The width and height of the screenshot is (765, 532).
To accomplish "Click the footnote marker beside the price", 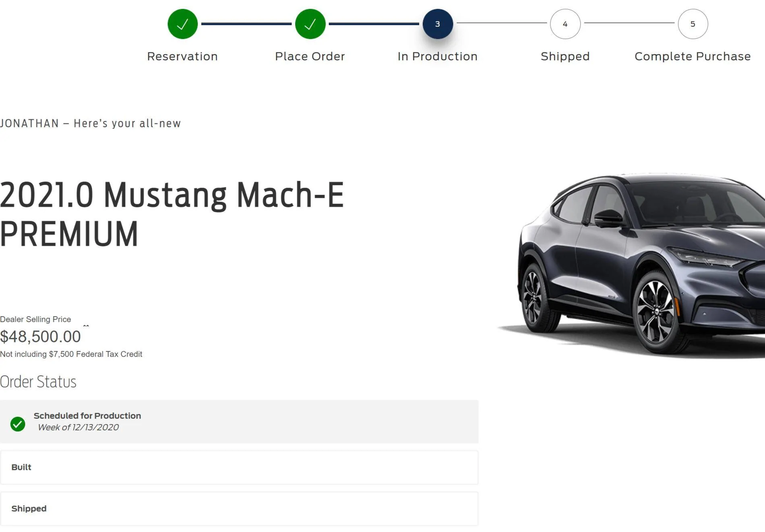I will point(86,326).
